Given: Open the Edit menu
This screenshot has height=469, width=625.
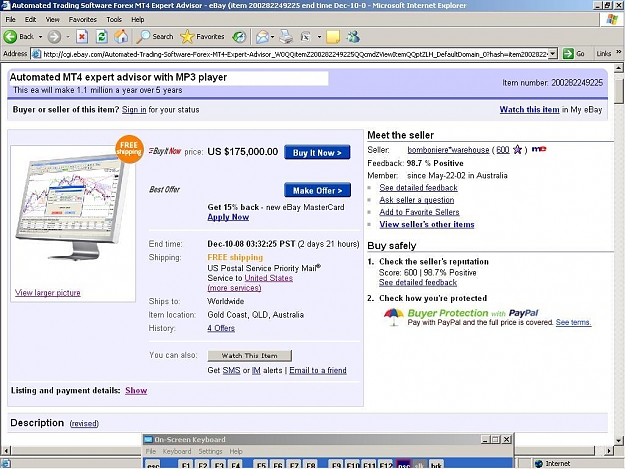Looking at the screenshot, I should pos(30,20).
